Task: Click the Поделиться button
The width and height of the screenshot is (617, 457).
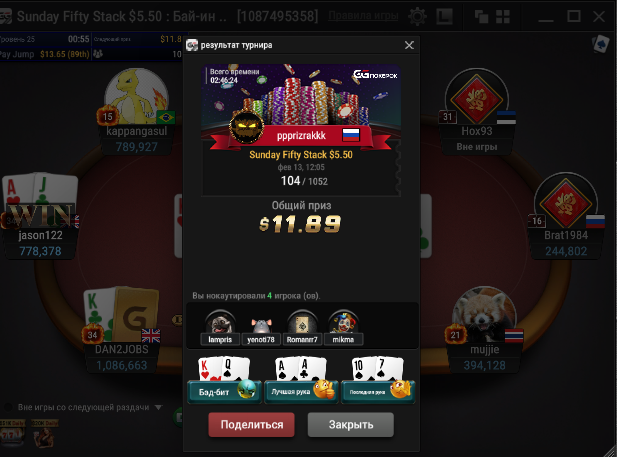Action: [x=251, y=425]
